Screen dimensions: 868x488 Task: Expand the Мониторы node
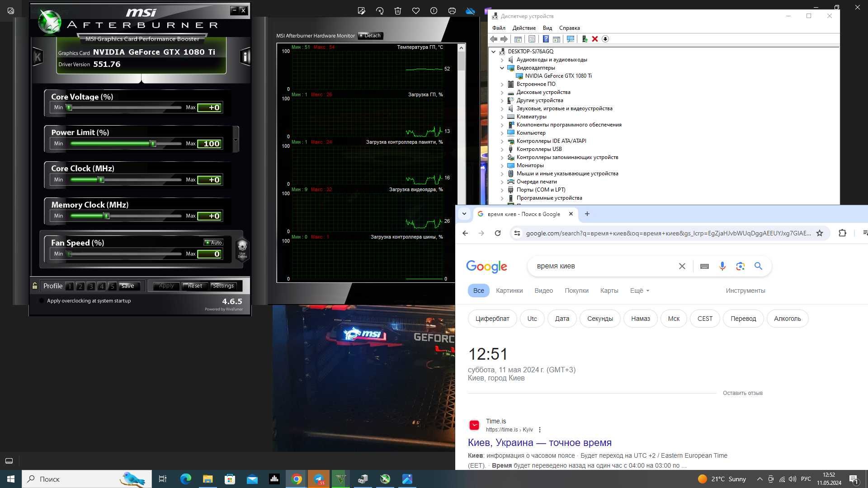click(x=502, y=165)
